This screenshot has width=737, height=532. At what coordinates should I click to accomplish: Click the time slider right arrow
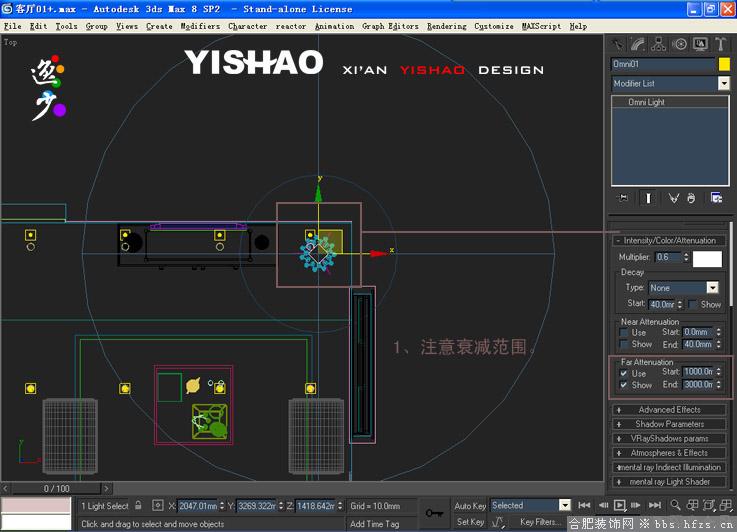106,489
